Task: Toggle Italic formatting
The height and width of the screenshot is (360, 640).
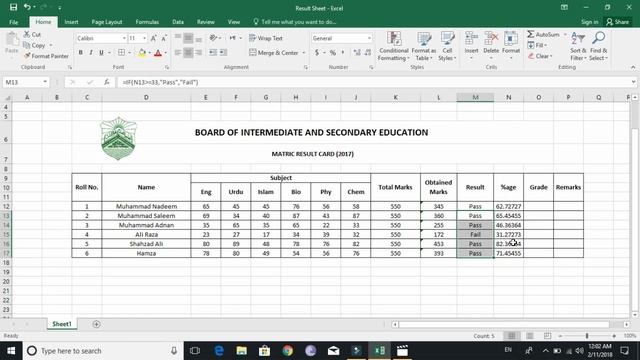Action: 91,53
